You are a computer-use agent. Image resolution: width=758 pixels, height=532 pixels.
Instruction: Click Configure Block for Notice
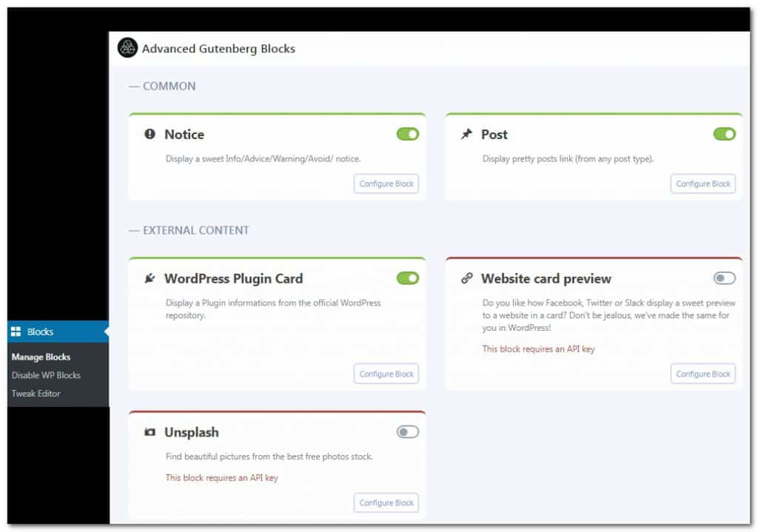tap(386, 183)
